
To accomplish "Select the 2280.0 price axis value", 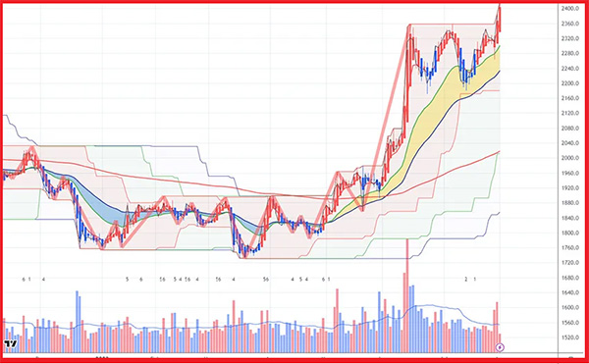I will pyautogui.click(x=569, y=53).
